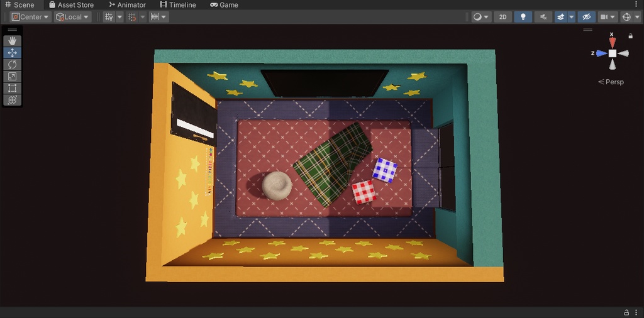Viewport: 644px width, 318px height.
Task: Select the Hand (view) tool
Action: coord(13,41)
